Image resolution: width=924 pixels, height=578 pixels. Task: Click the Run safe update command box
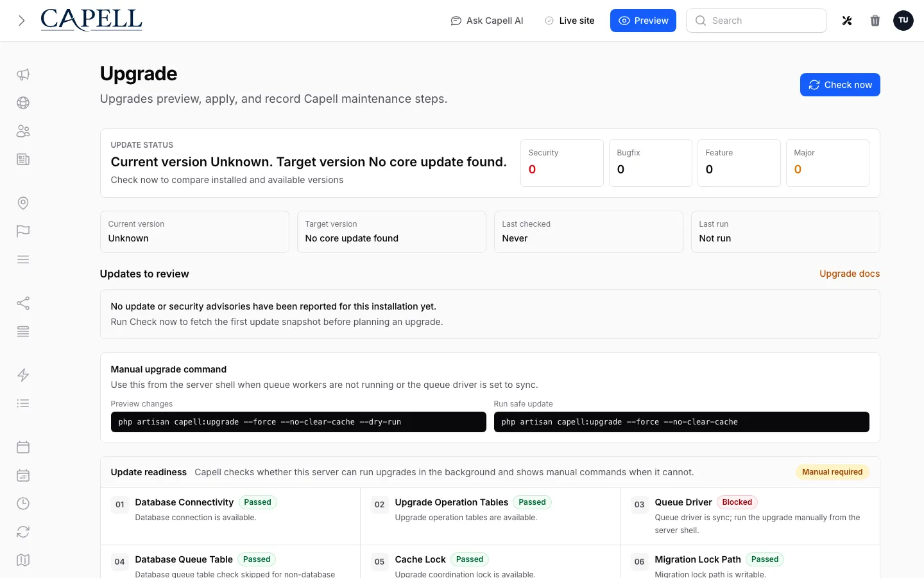[681, 422]
